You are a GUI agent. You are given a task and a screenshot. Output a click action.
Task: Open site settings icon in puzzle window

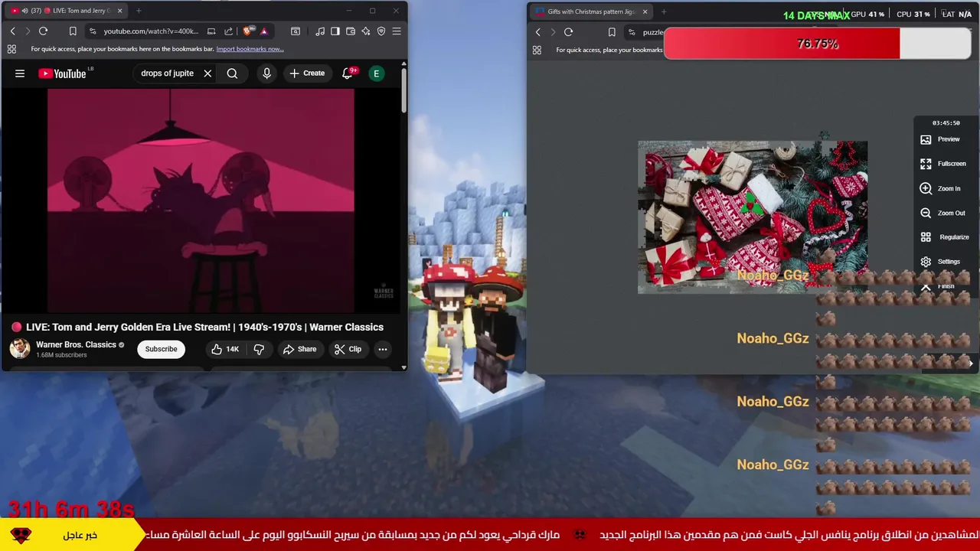632,32
